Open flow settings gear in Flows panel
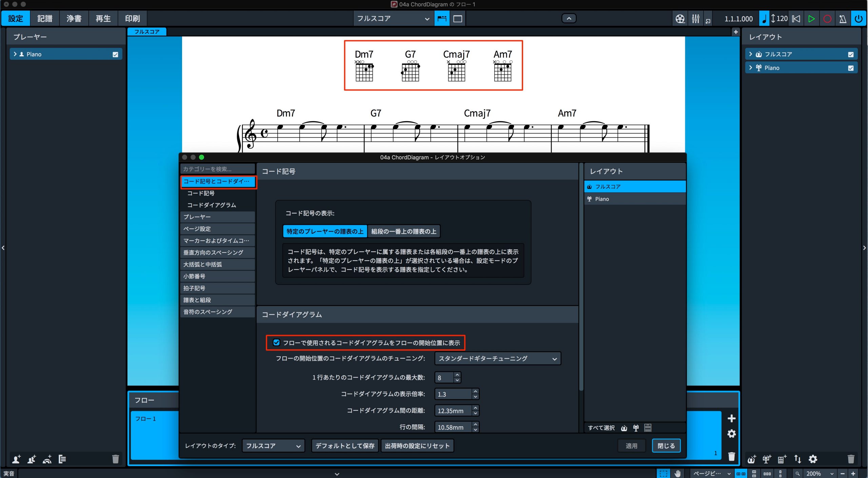Screen dimensions: 868x478 pyautogui.click(x=731, y=434)
